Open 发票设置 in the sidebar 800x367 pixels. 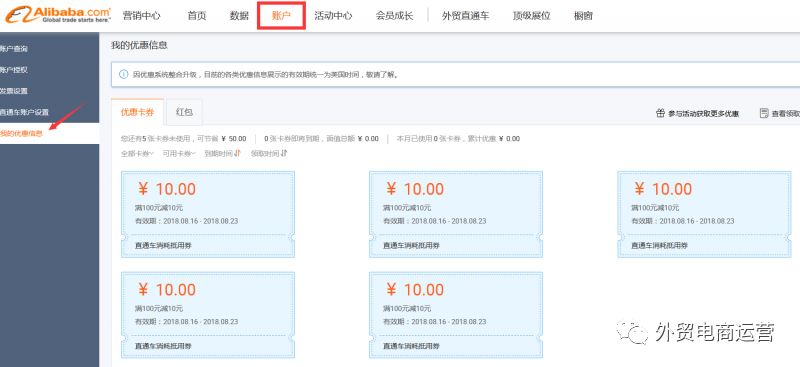[x=14, y=91]
